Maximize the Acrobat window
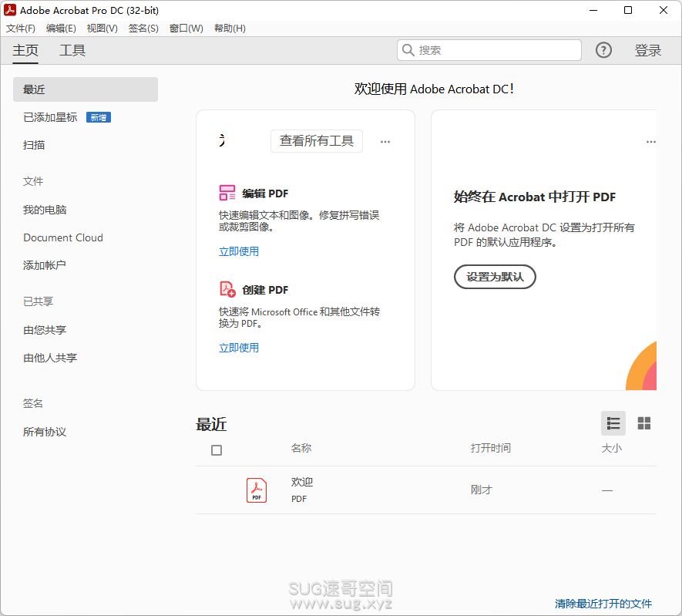The width and height of the screenshot is (682, 616). (x=627, y=10)
